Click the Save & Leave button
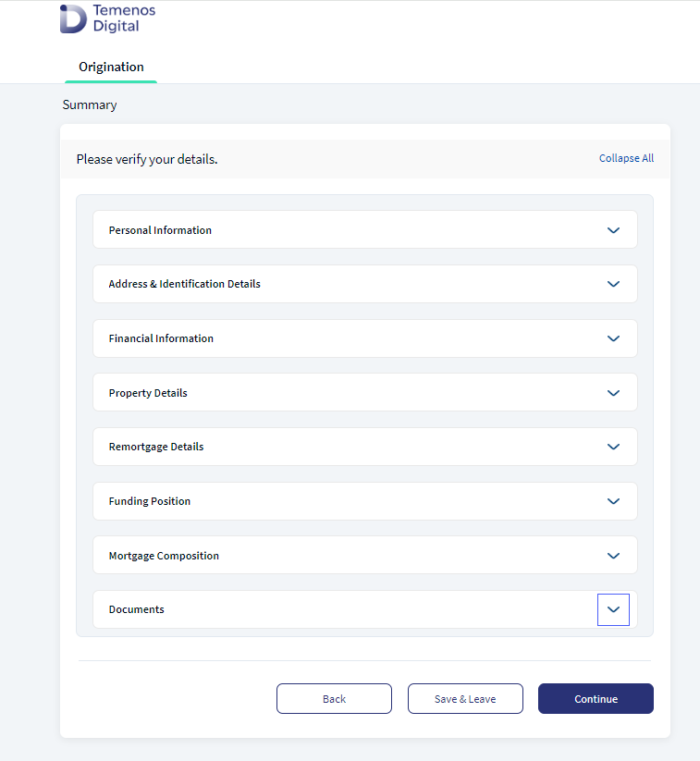Screen dimensions: 700x761 point(465,698)
